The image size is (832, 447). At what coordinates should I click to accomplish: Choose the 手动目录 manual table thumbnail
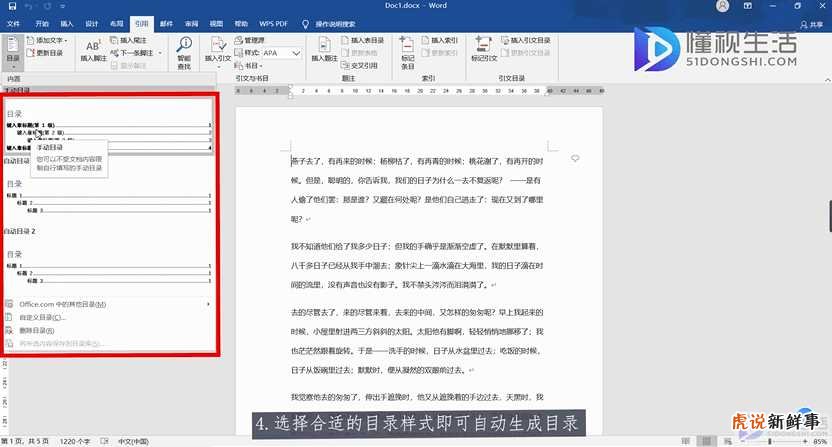[x=109, y=127]
